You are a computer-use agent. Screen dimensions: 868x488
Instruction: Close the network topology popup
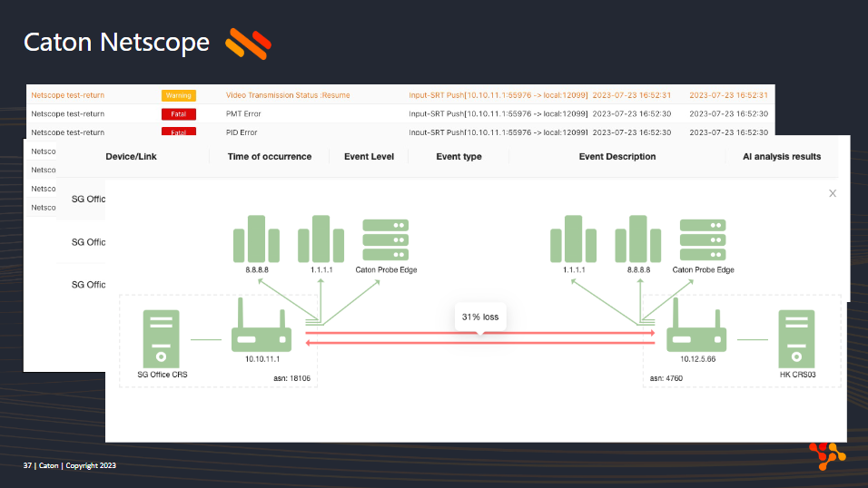coord(832,193)
